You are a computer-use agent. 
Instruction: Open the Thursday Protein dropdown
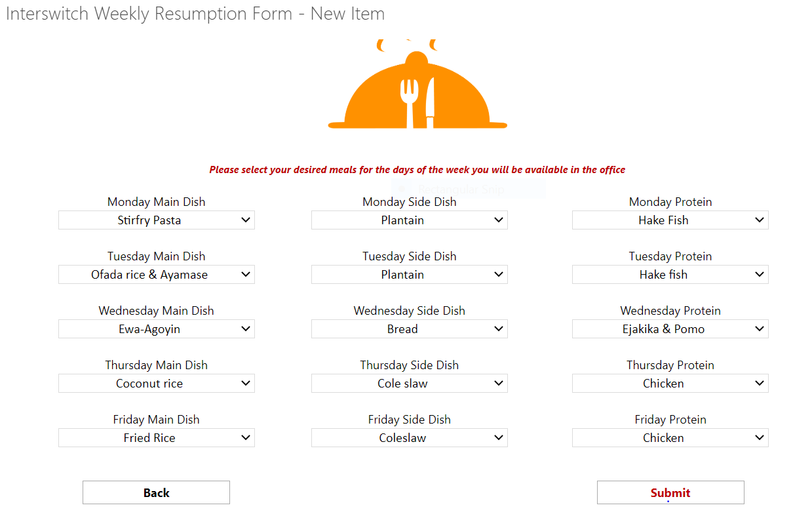coord(670,384)
